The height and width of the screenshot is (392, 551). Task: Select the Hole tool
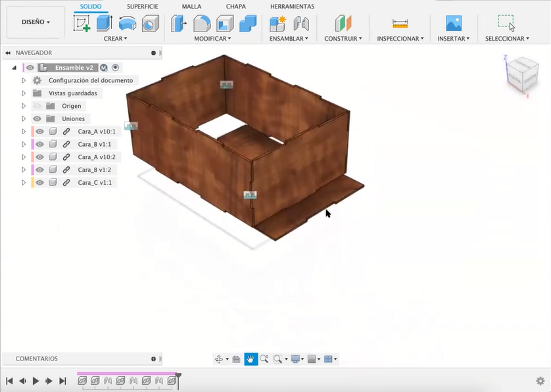click(151, 24)
